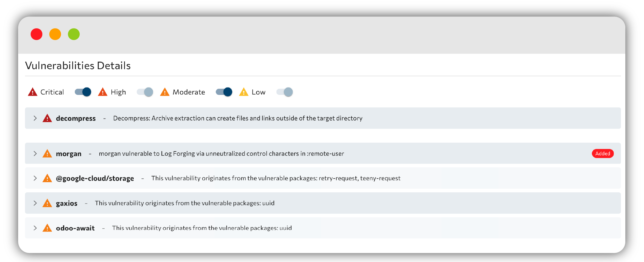Turn off the Moderate severity toggle
The width and height of the screenshot is (644, 262).
[224, 92]
